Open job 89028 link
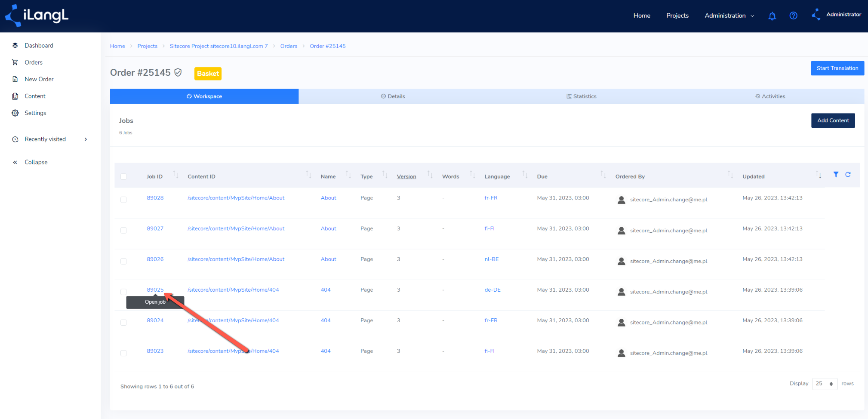This screenshot has width=868, height=419. (155, 198)
